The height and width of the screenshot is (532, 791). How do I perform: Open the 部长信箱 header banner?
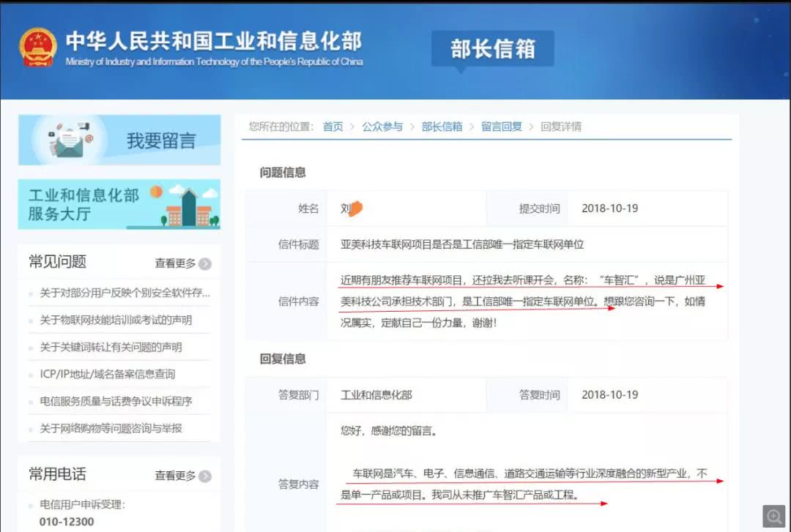pos(492,49)
